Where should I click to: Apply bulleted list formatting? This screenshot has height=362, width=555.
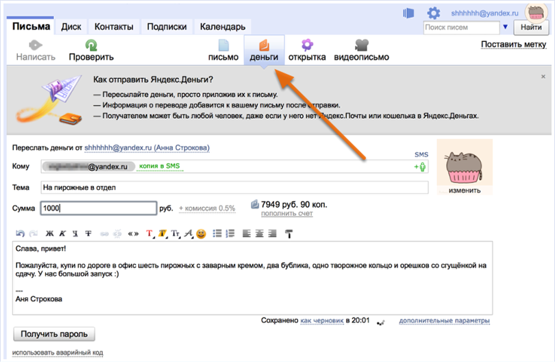click(217, 234)
